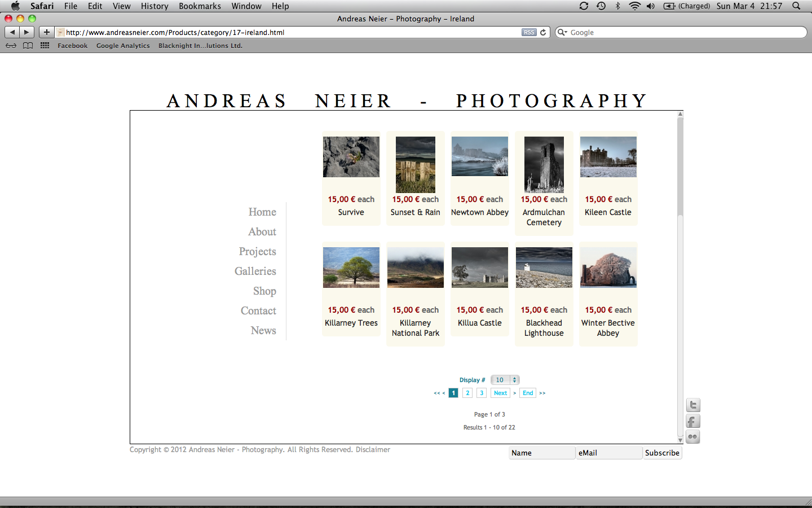Open the Bookmarks menu

[200, 6]
